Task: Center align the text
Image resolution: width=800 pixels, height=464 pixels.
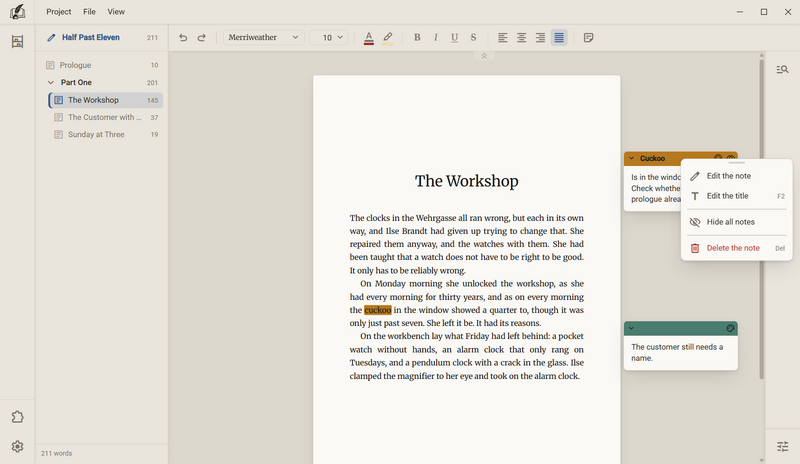Action: click(x=521, y=37)
